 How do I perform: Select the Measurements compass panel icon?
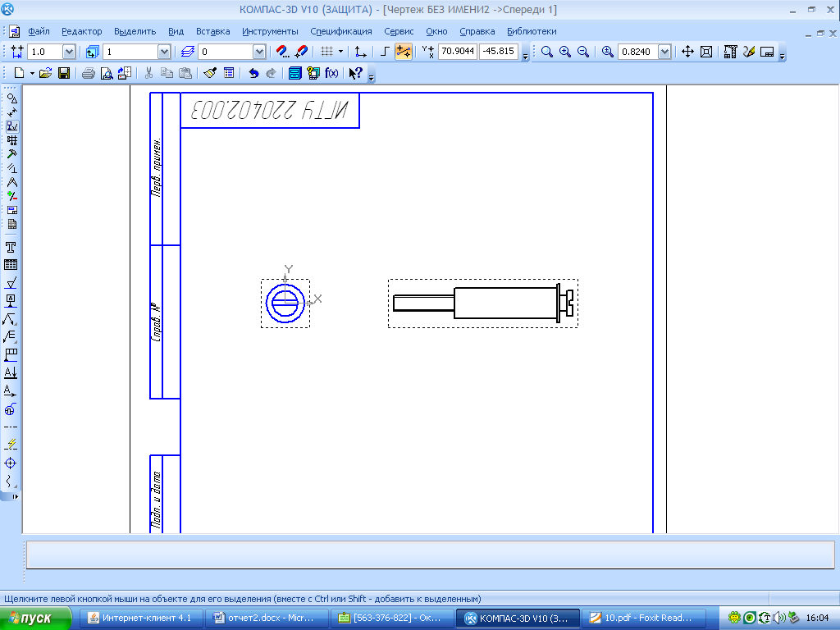click(x=11, y=182)
